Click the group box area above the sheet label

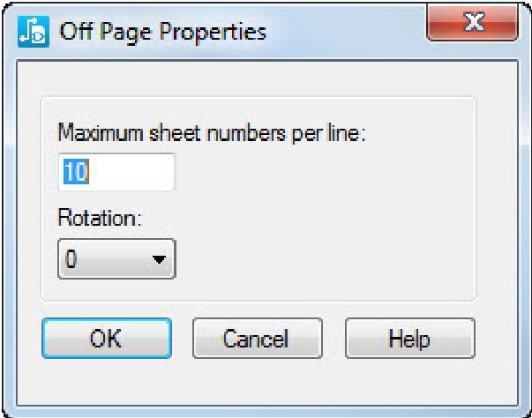(256, 108)
